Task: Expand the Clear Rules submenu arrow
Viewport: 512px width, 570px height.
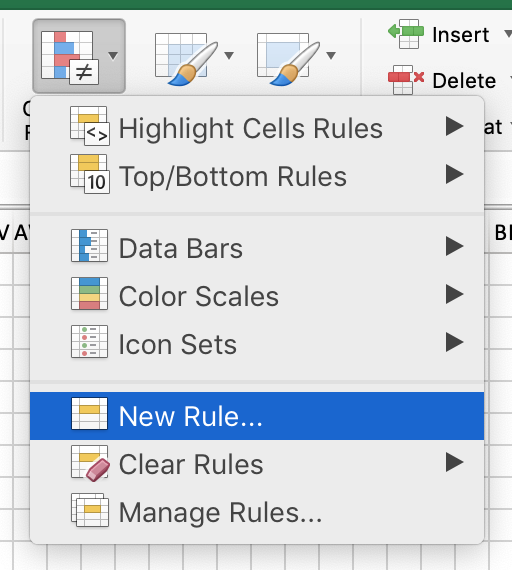Action: coord(455,462)
